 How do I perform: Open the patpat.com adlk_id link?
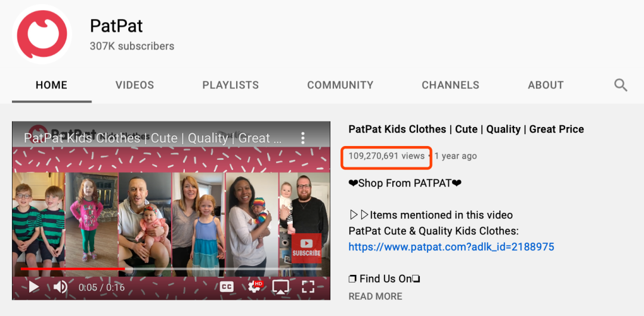[x=451, y=247]
